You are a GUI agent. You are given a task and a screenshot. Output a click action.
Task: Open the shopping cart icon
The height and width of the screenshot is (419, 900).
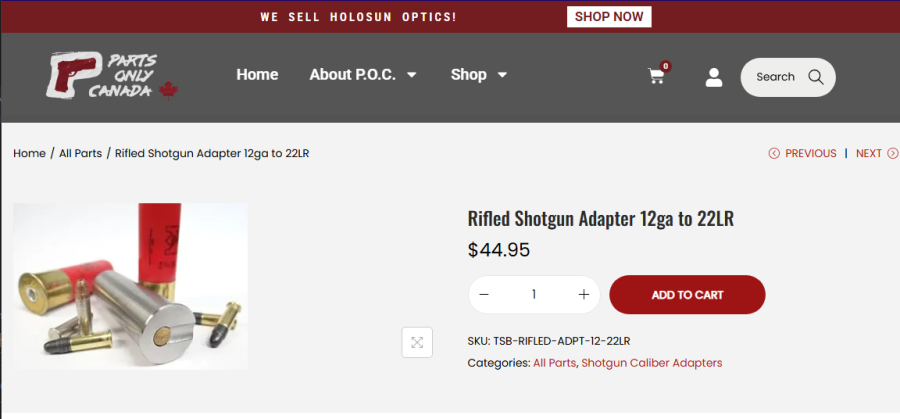coord(657,76)
